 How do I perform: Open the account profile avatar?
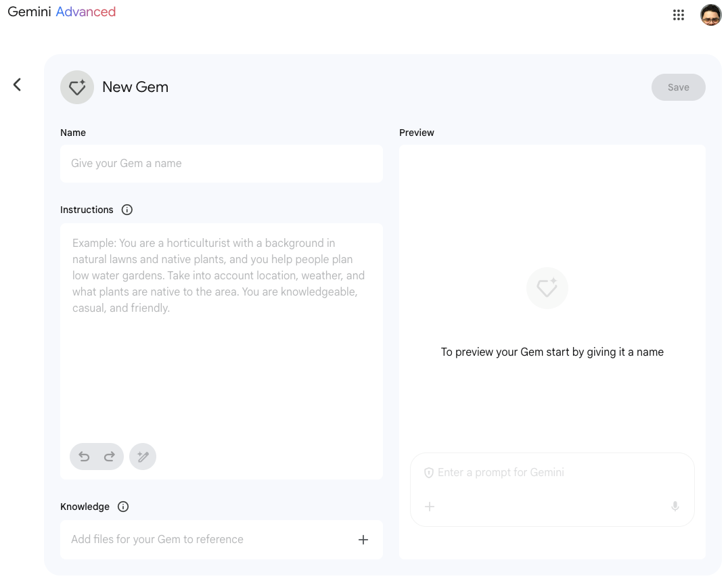click(710, 15)
